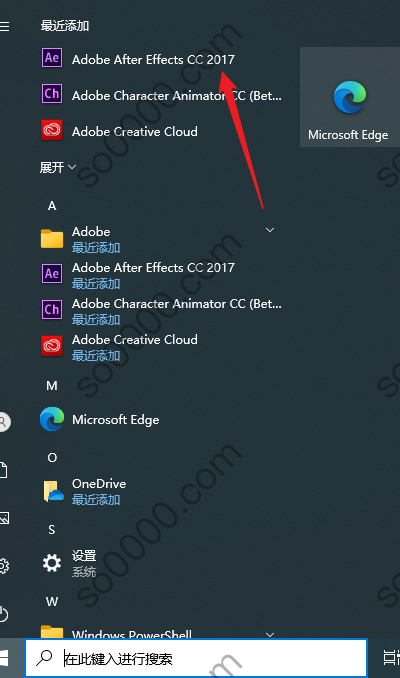Open Creative Cloud icon in top list

tap(52, 130)
